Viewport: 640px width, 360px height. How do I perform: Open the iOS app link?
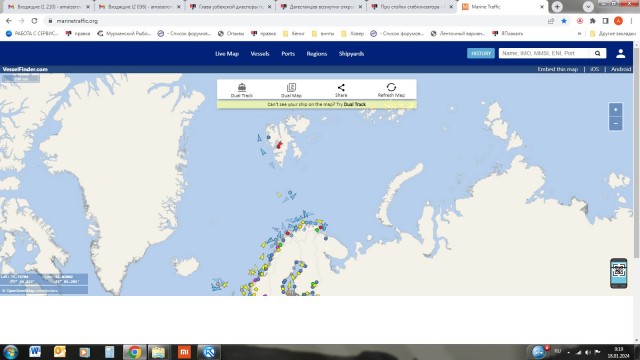coord(595,69)
